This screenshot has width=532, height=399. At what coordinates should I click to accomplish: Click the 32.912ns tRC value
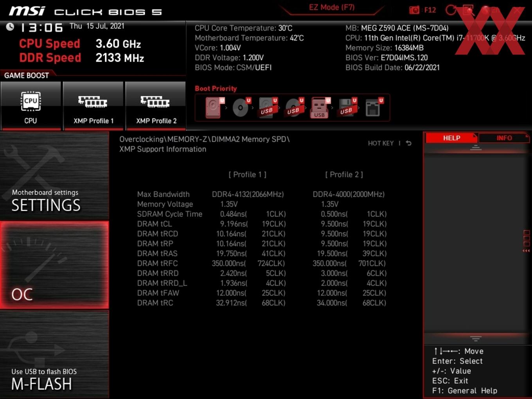point(232,303)
